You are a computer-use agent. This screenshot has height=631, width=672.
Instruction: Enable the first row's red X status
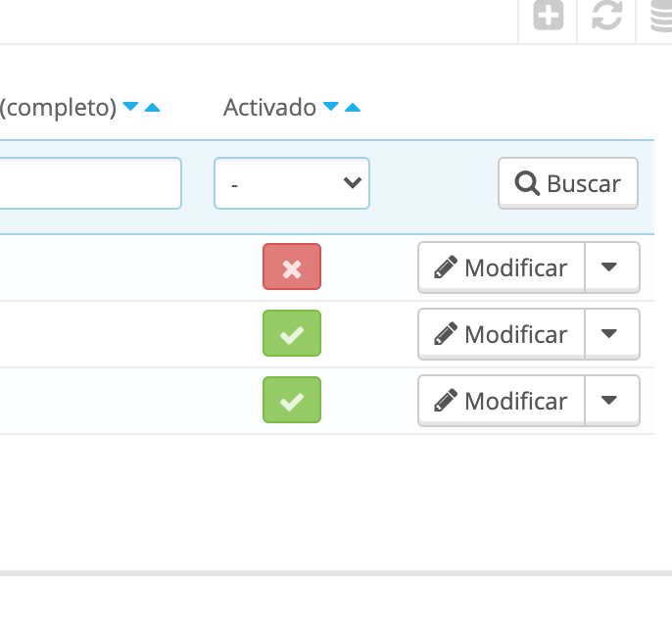[x=292, y=267]
